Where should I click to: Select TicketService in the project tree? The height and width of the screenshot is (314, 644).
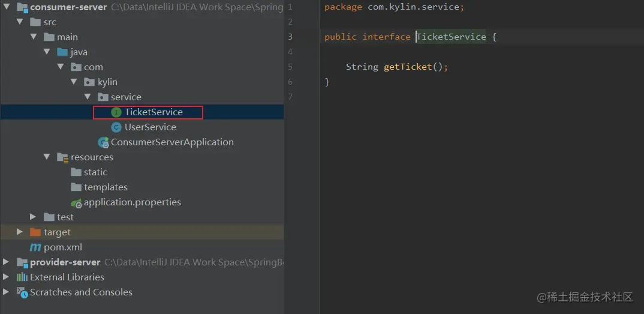pyautogui.click(x=154, y=112)
